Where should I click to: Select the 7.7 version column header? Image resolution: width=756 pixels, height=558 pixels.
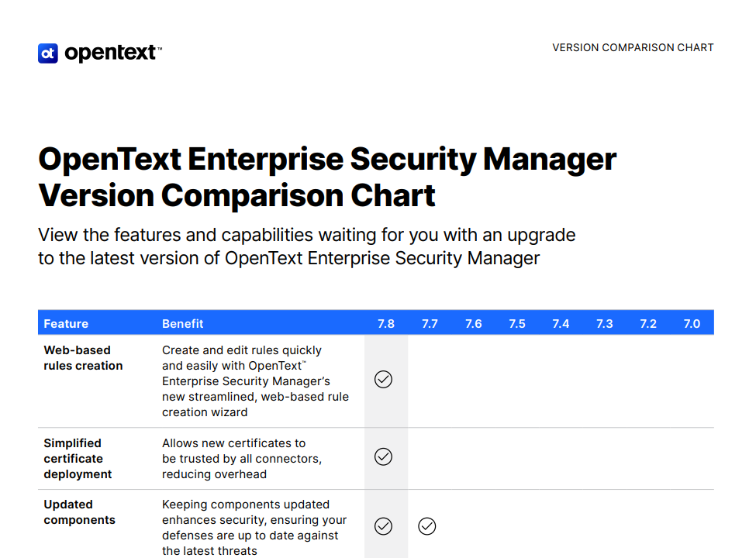coord(430,324)
